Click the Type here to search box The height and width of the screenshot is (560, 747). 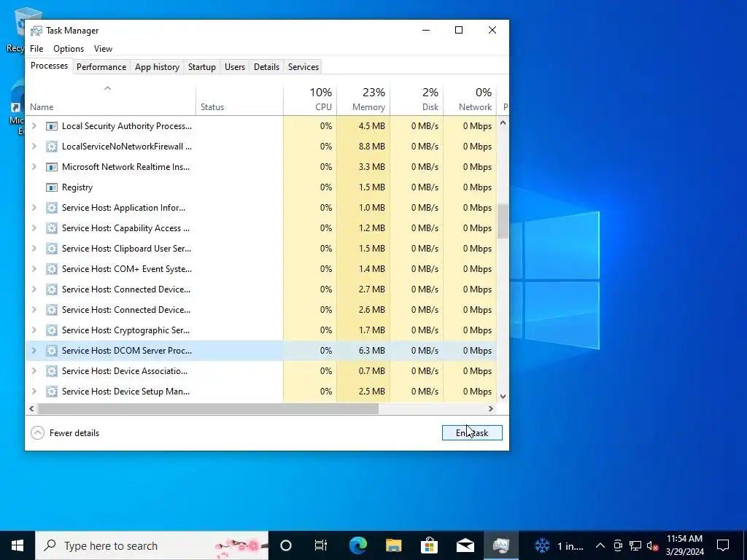pyautogui.click(x=152, y=545)
